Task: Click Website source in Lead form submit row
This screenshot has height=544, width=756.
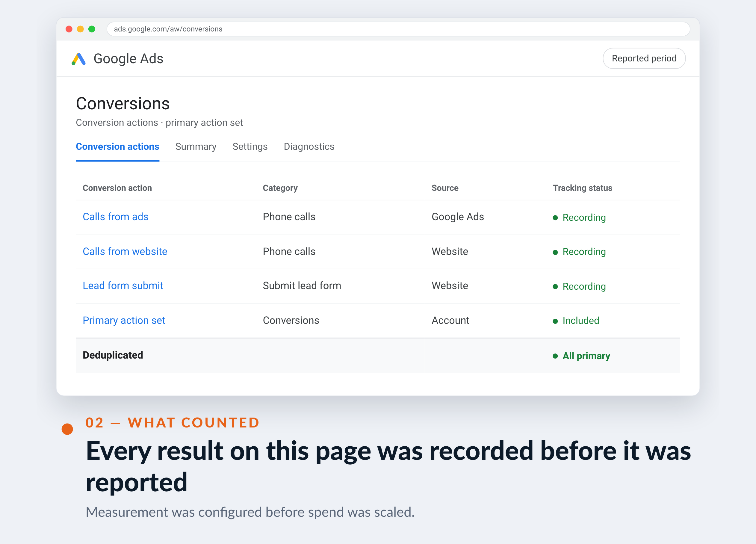Action: pos(449,286)
